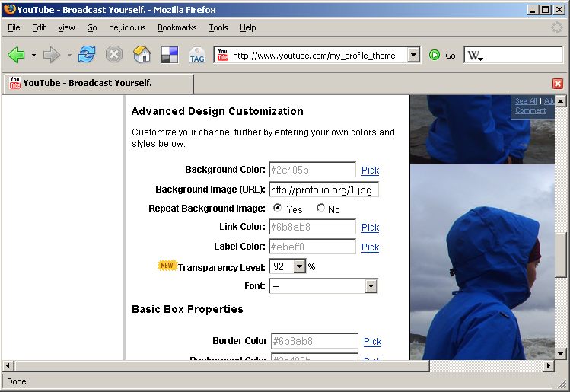This screenshot has height=392, width=570.
Task: Select the YouTube - Broadcast Yourself tab
Action: click(x=98, y=84)
